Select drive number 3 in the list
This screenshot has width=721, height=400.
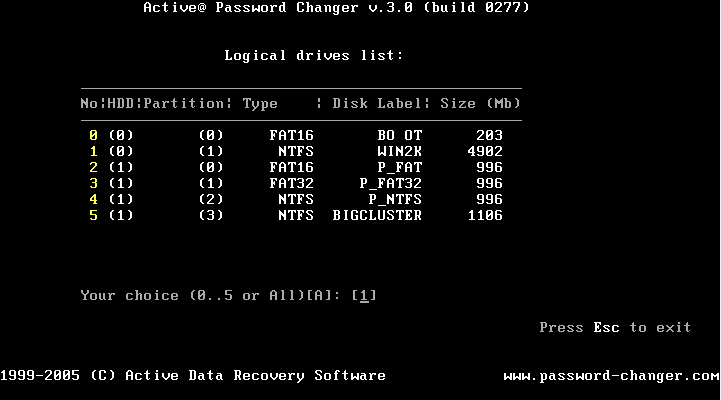click(93, 183)
